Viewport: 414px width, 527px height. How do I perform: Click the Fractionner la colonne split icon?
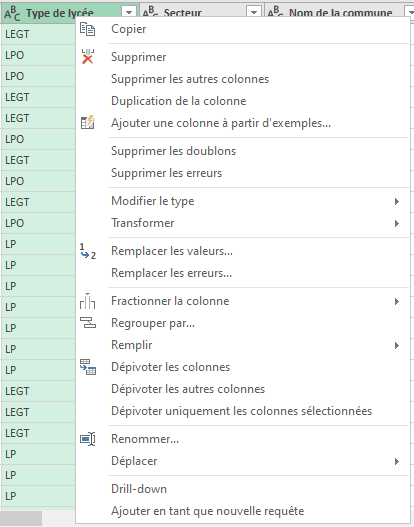coord(87,301)
